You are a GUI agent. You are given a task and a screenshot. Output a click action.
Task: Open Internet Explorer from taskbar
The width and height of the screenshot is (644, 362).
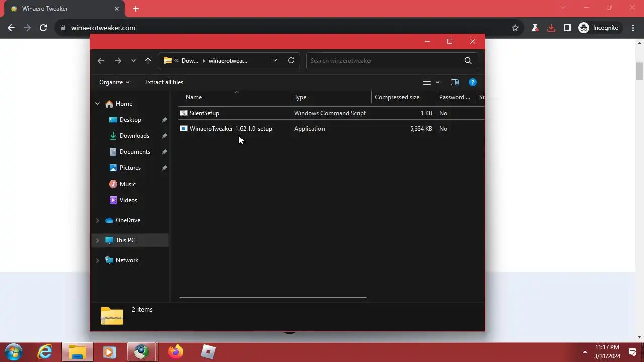point(45,352)
